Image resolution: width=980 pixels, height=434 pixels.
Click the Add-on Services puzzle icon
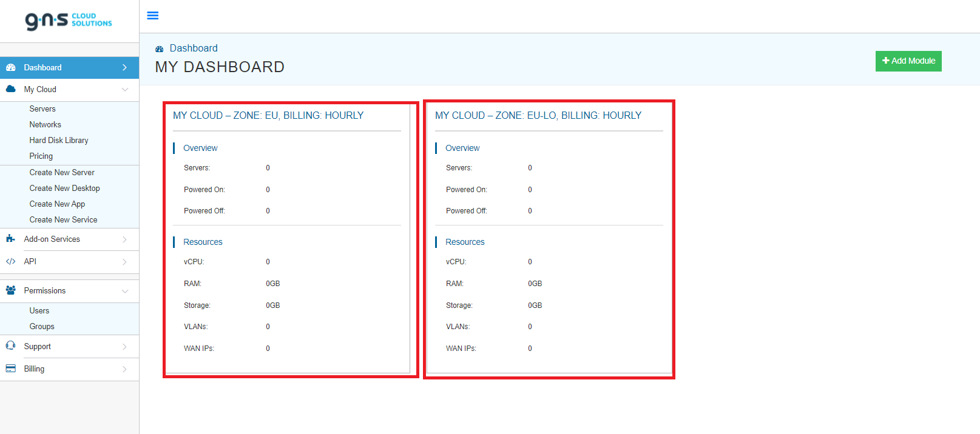[x=10, y=239]
